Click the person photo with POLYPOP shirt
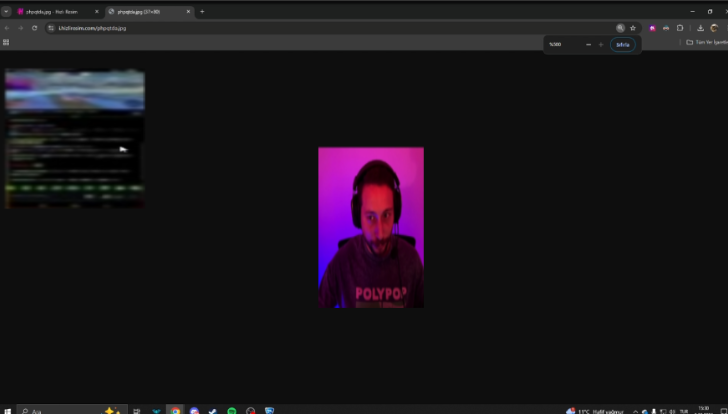 point(371,227)
